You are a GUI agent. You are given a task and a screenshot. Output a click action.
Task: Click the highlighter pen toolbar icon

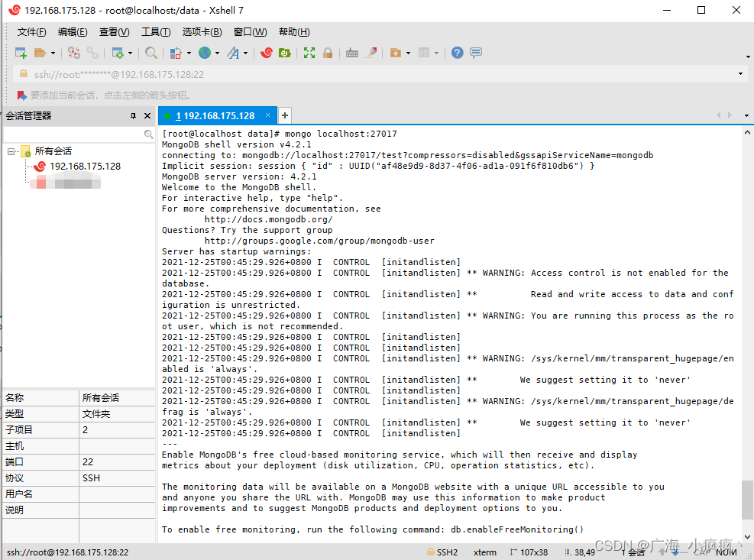pyautogui.click(x=371, y=53)
